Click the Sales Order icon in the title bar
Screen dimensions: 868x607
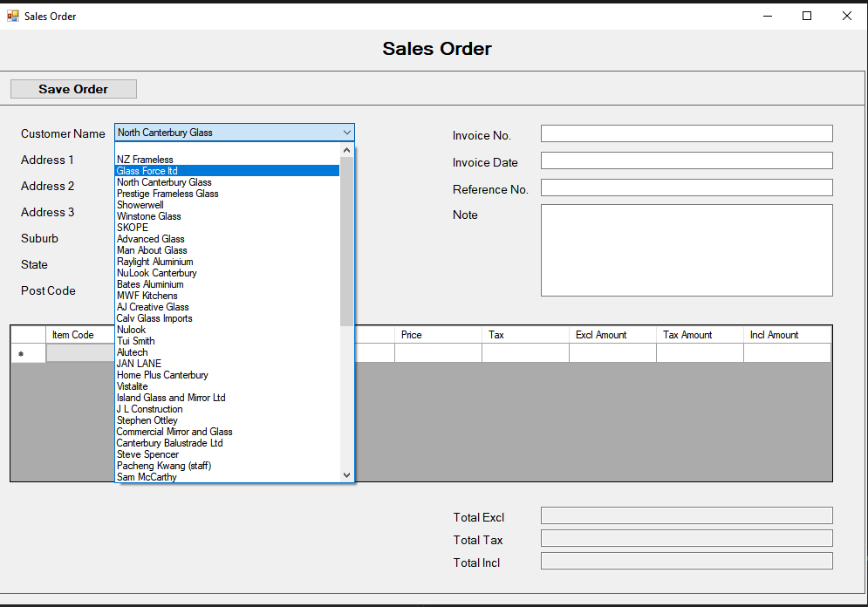[x=12, y=16]
